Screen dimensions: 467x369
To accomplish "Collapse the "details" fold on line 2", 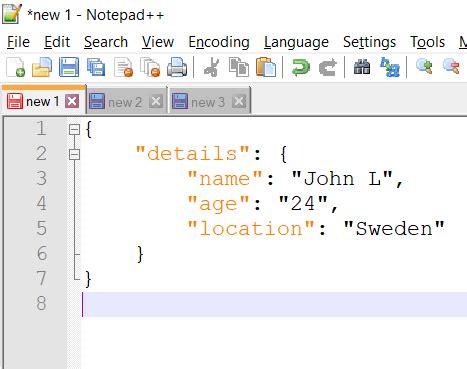I will point(74,154).
